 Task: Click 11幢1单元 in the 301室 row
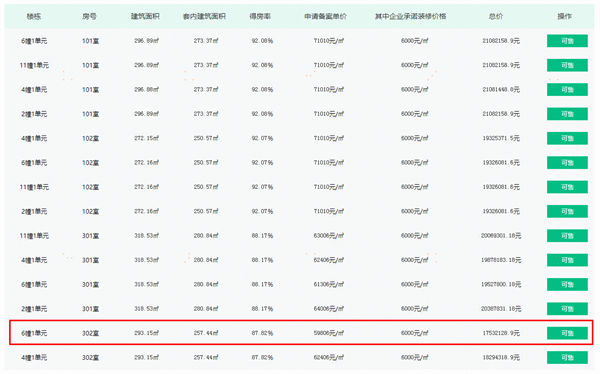click(34, 236)
